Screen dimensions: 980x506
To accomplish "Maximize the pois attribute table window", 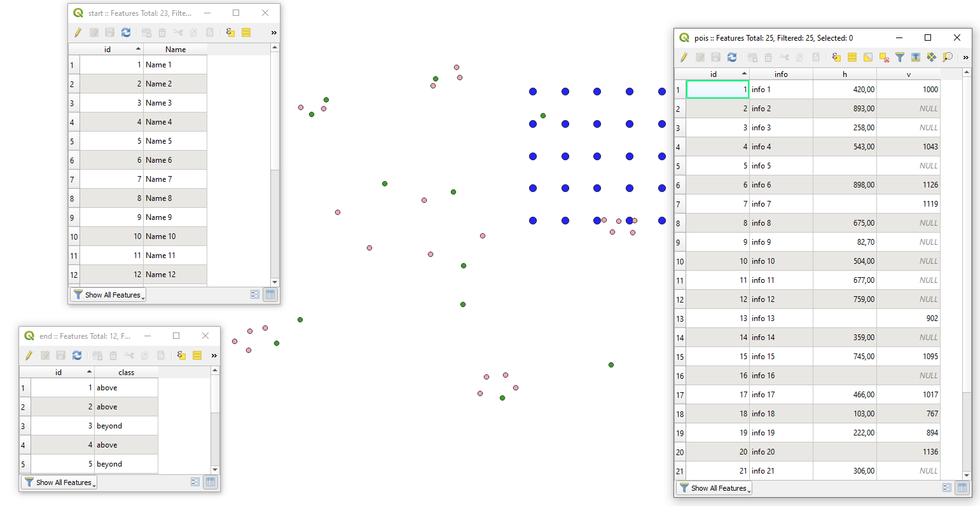I will pos(927,38).
